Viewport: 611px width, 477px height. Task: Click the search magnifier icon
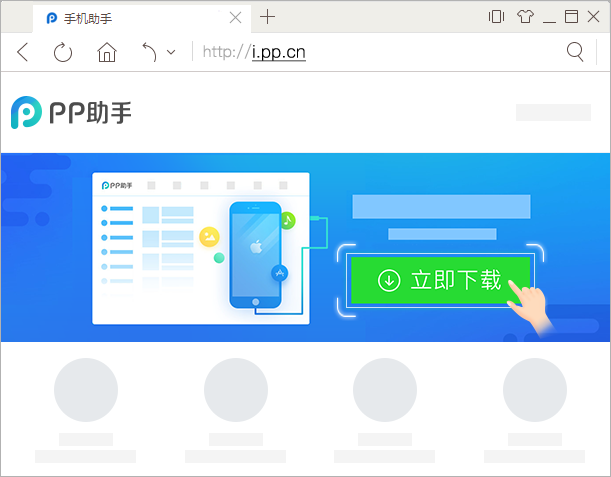[x=575, y=52]
